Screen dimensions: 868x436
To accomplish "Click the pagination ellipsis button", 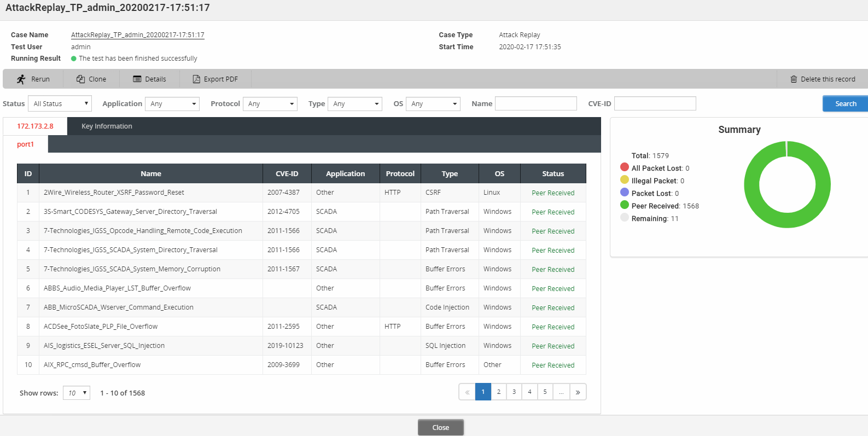I will tap(561, 392).
